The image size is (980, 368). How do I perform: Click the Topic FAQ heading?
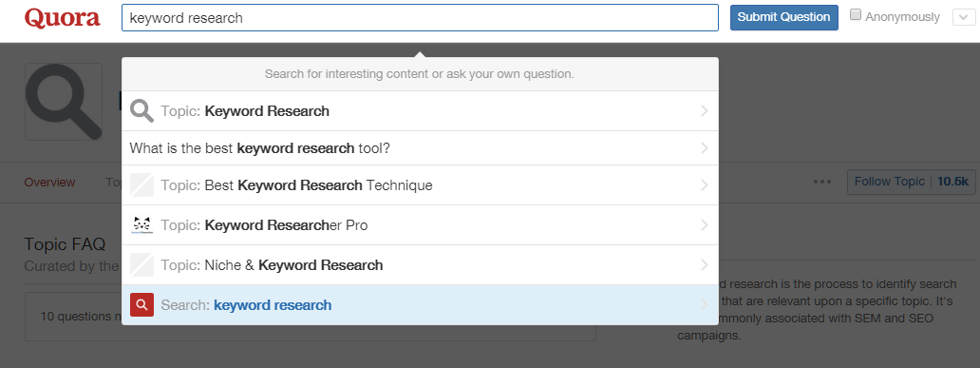click(x=65, y=244)
